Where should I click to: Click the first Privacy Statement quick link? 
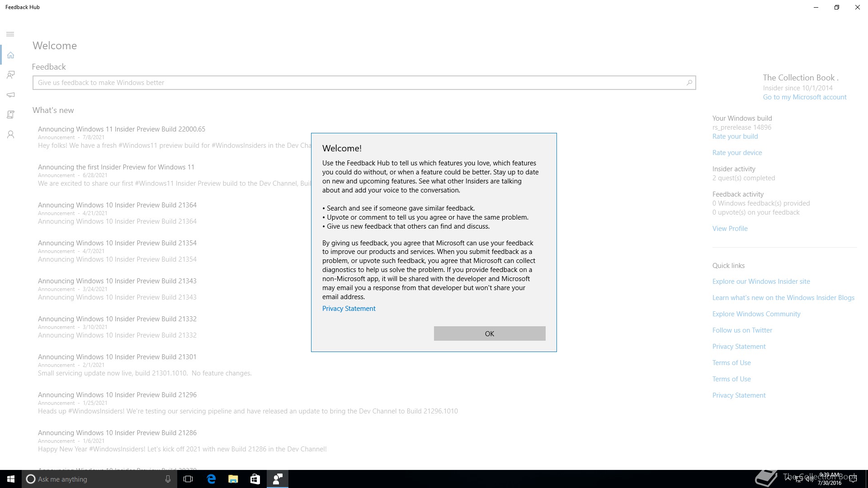(739, 347)
